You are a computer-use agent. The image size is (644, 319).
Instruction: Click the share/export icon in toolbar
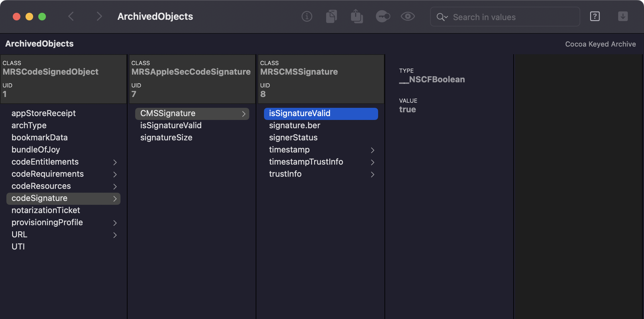coord(357,17)
